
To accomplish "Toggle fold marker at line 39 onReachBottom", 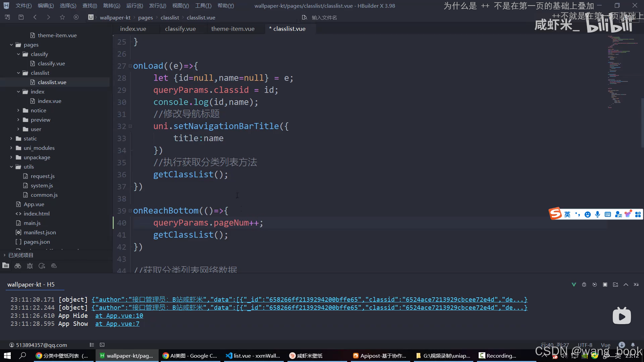I will coord(130,211).
